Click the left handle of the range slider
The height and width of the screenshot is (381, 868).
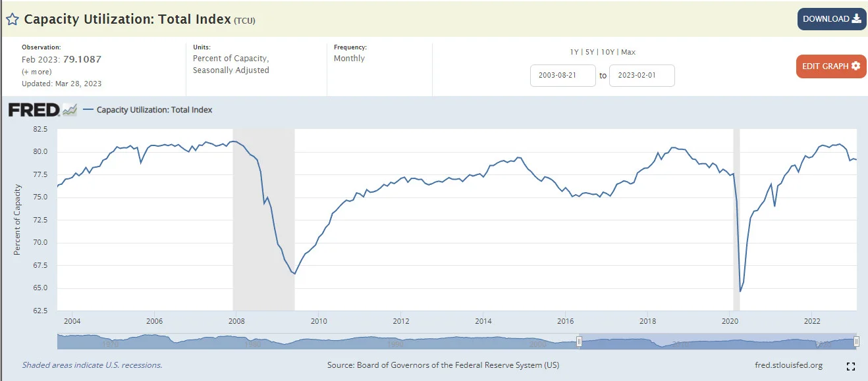[580, 341]
